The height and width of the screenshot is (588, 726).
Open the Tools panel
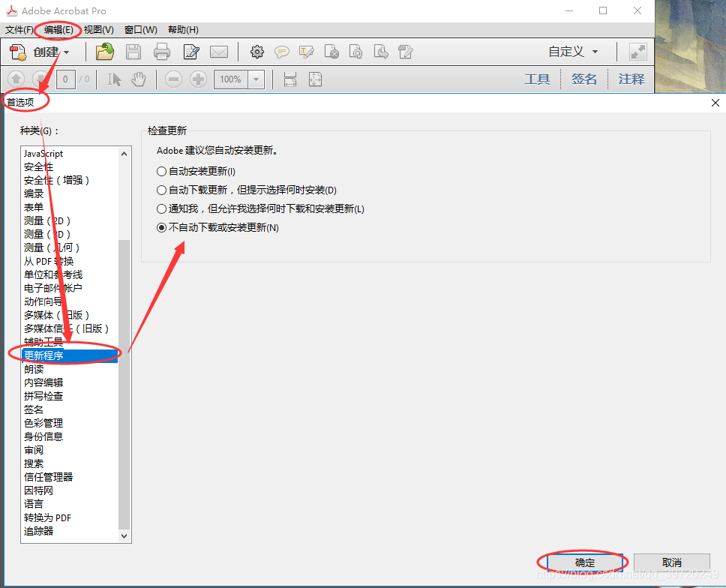point(537,79)
